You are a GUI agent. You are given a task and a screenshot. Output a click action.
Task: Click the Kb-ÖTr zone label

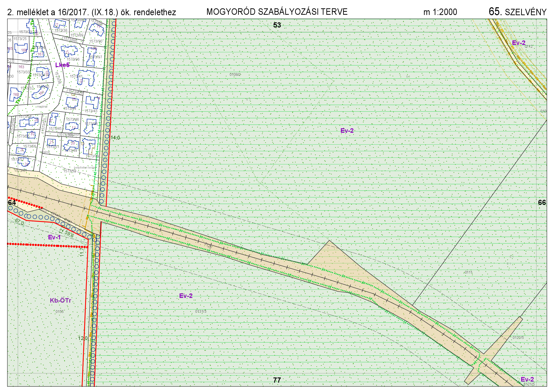click(60, 301)
